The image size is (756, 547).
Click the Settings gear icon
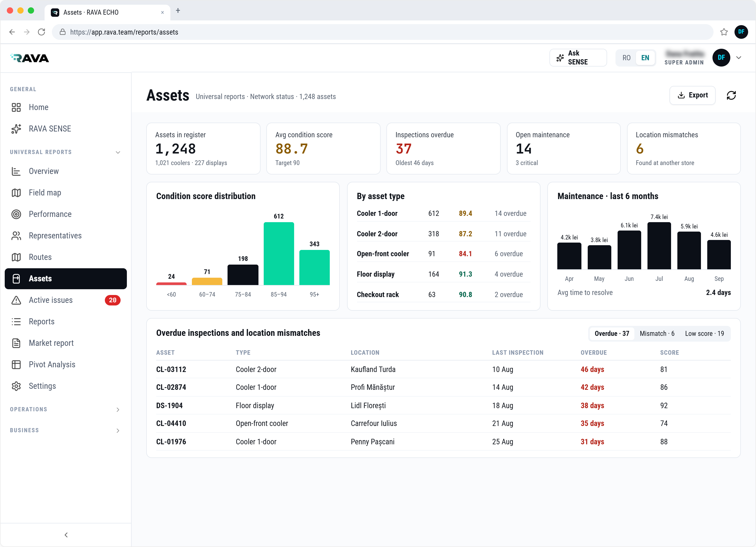[16, 386]
